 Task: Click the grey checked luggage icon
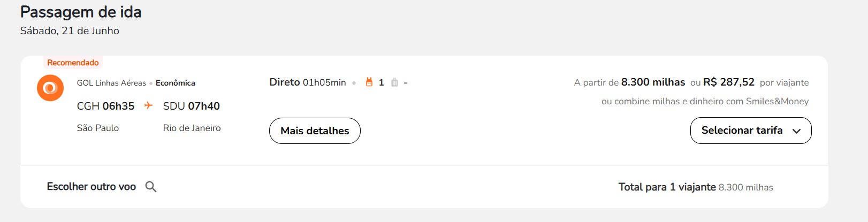pyautogui.click(x=394, y=82)
